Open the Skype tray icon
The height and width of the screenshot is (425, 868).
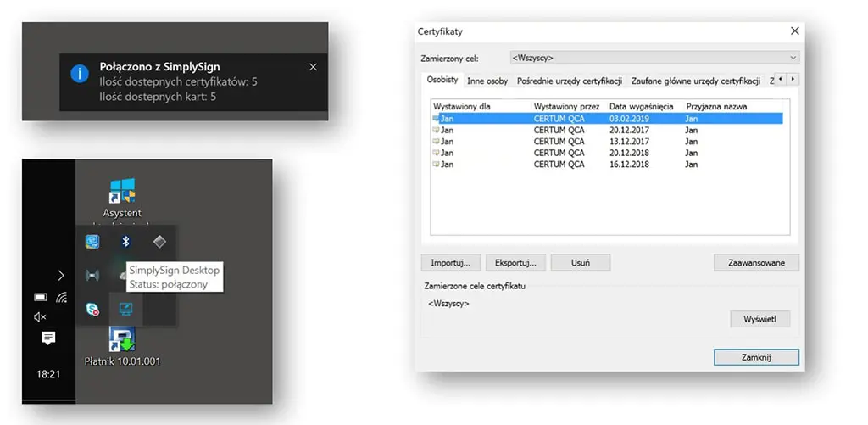coord(92,309)
